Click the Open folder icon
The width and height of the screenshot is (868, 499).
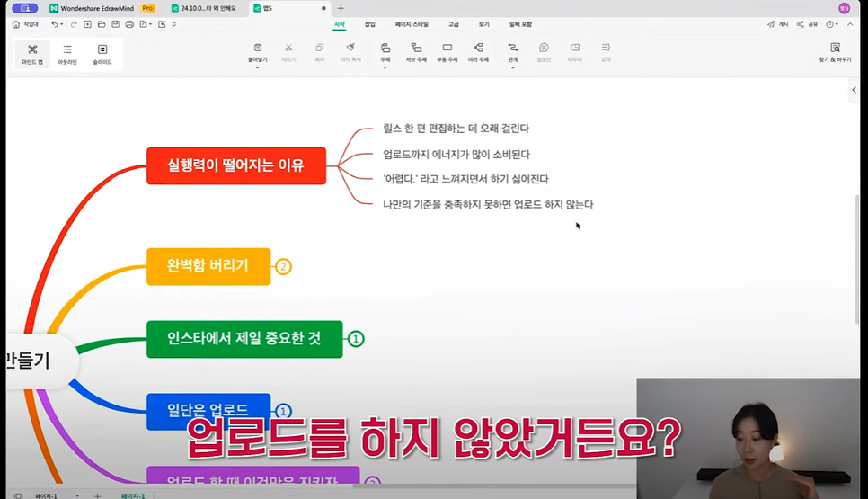[102, 24]
